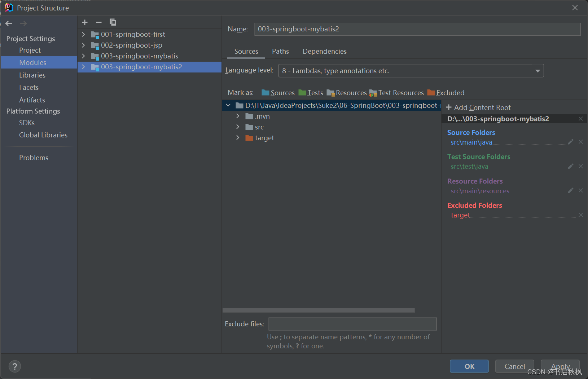The height and width of the screenshot is (379, 588).
Task: Open the Language level dropdown
Action: (411, 71)
